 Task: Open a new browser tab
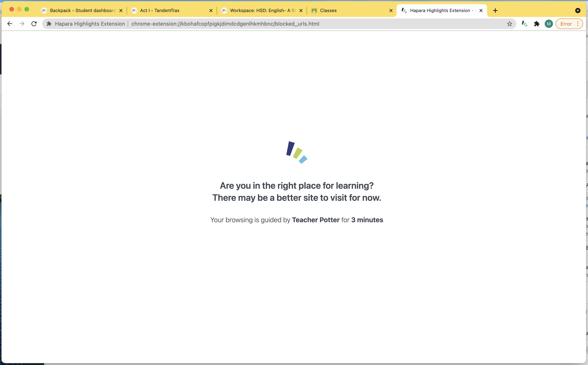pos(495,11)
